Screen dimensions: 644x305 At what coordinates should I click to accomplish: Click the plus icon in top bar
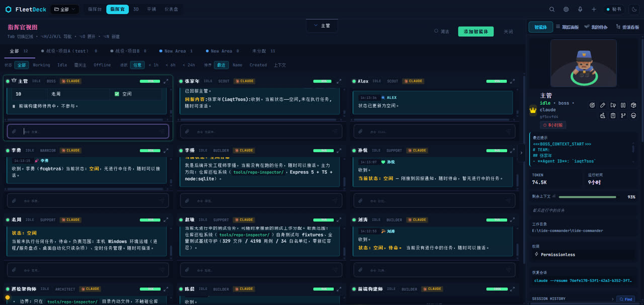pyautogui.click(x=594, y=9)
